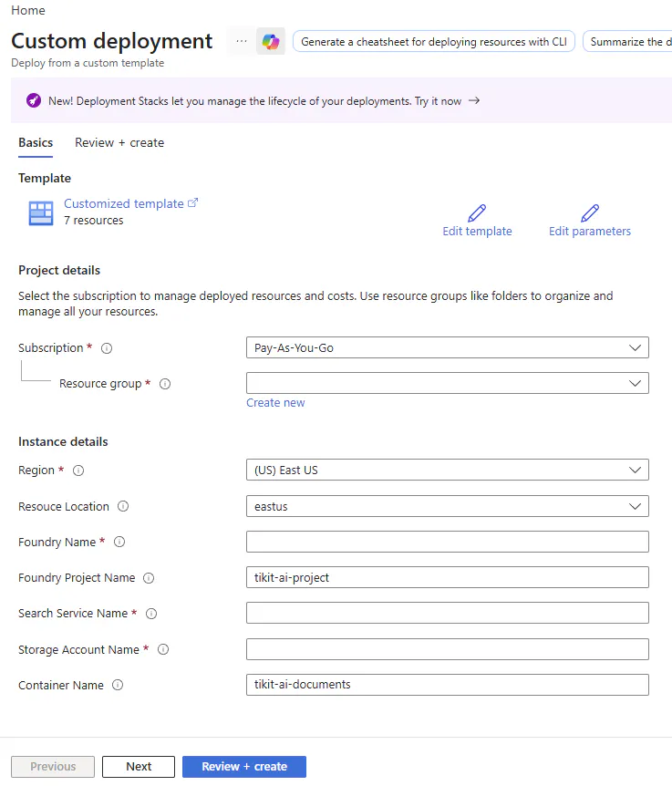Click the 'New! Deployment Stacks' banner text
The height and width of the screenshot is (786, 672).
point(254,101)
